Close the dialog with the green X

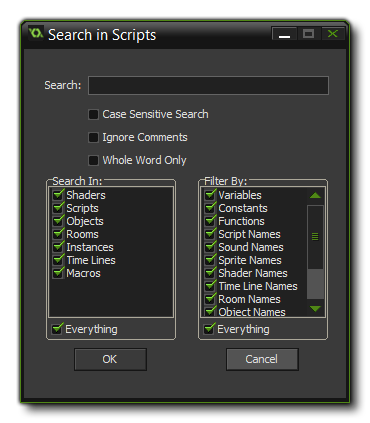pyautogui.click(x=332, y=34)
